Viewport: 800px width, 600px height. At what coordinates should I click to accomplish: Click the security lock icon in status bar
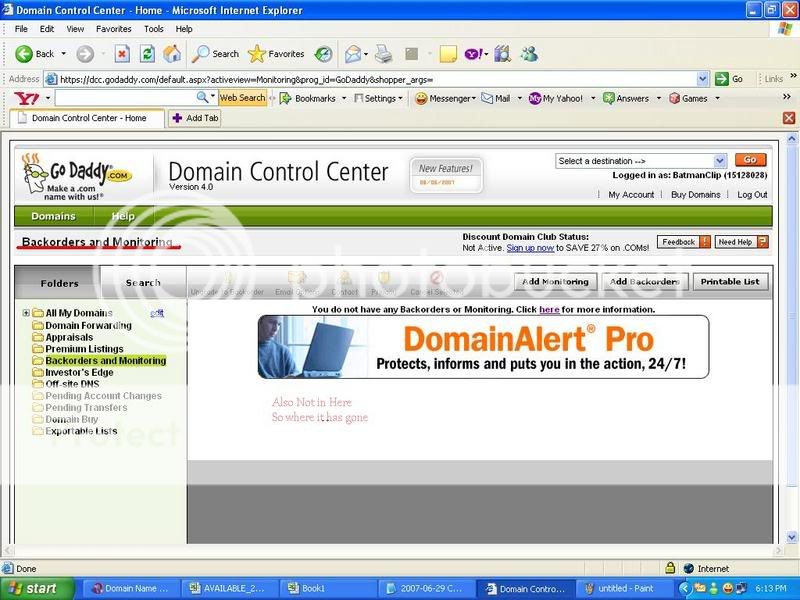click(670, 568)
